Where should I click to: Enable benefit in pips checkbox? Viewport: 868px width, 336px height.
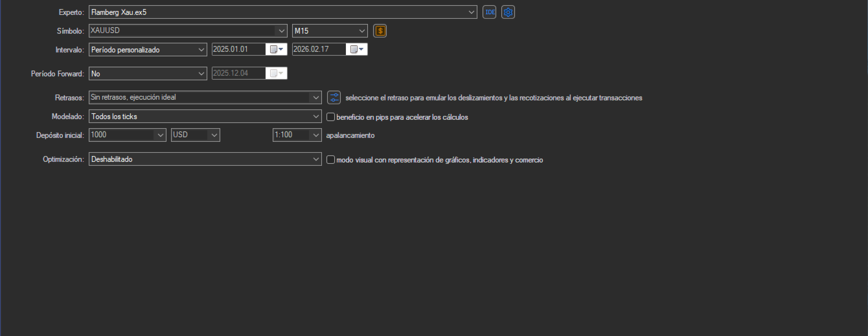[330, 117]
